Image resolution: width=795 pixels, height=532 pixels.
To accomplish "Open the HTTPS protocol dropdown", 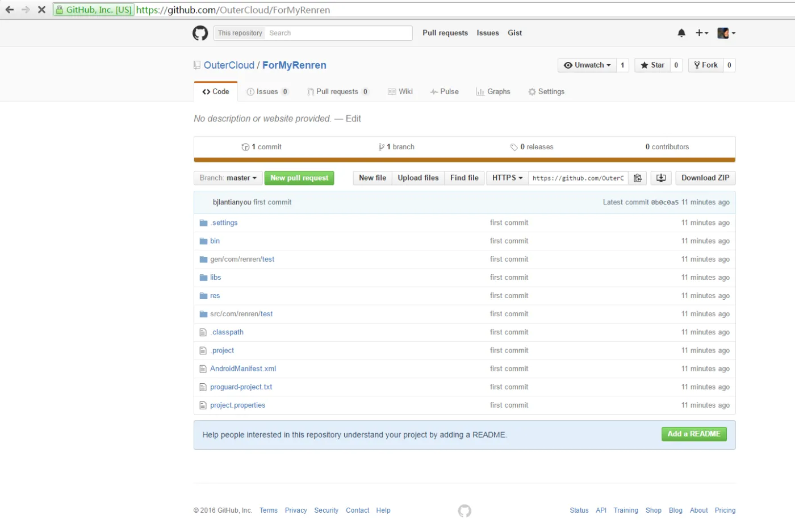I will point(507,178).
